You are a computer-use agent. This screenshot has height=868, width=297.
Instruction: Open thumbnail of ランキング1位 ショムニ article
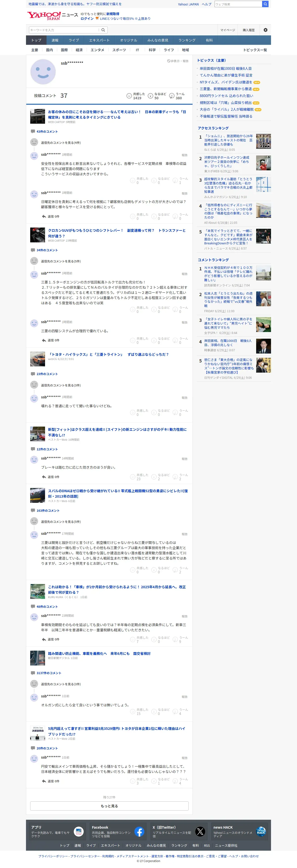(263, 141)
